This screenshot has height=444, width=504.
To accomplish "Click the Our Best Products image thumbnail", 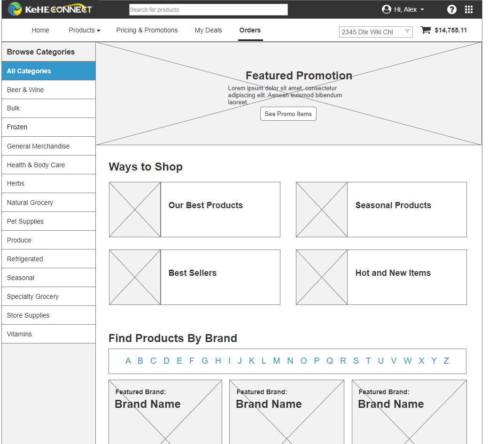I will point(135,210).
